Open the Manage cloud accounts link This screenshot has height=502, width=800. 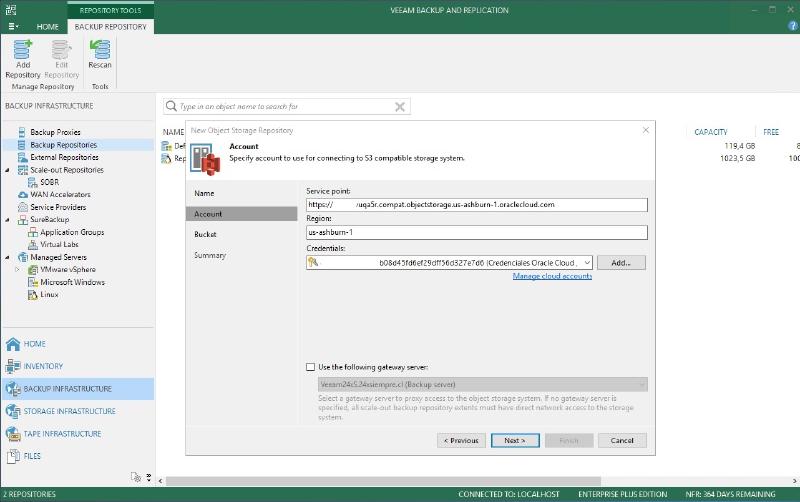pos(552,276)
